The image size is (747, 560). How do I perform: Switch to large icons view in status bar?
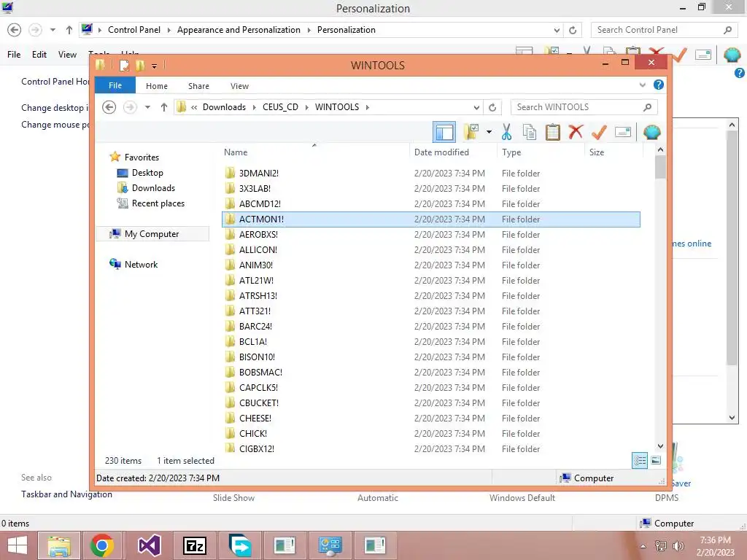pyautogui.click(x=656, y=461)
